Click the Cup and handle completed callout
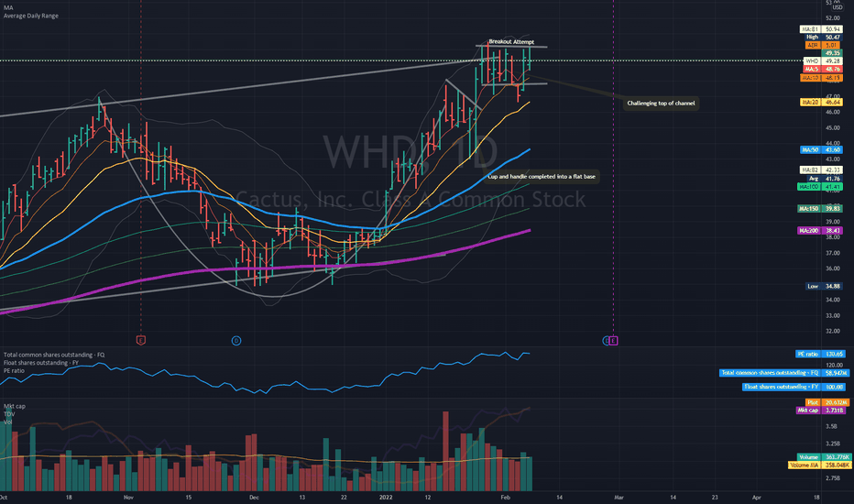Viewport: 854px width, 504px height. click(x=542, y=177)
